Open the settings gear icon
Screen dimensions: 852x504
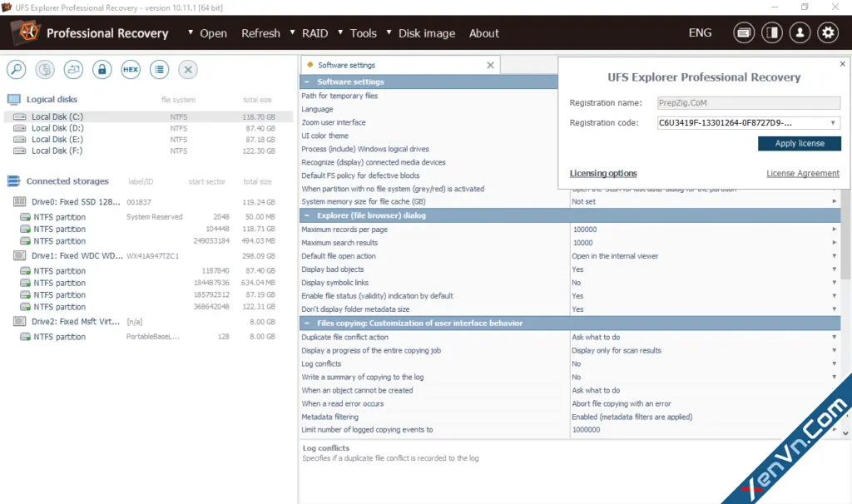828,33
